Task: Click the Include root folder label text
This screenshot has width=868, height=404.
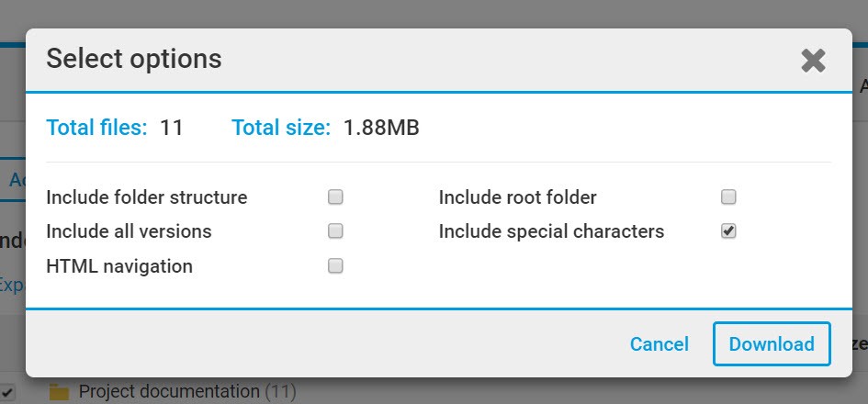Action: pyautogui.click(x=518, y=197)
